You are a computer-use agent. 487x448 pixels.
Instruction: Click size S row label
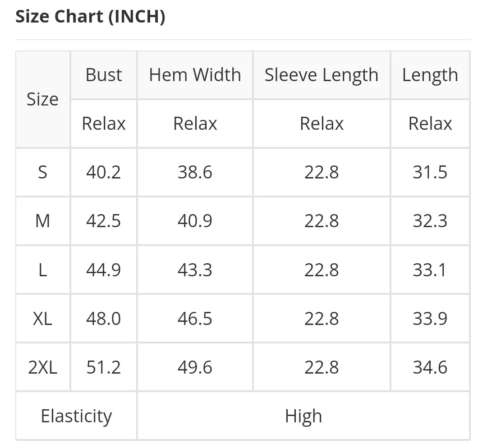click(x=42, y=172)
